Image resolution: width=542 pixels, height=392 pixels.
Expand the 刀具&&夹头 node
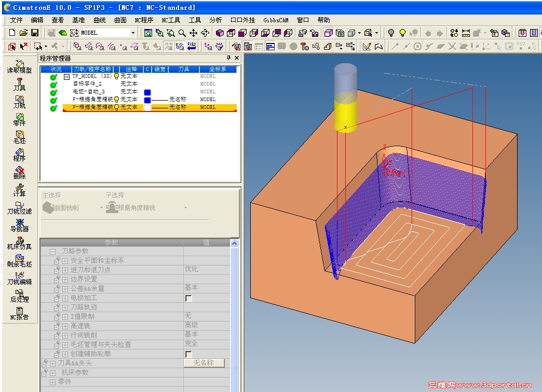click(x=52, y=363)
